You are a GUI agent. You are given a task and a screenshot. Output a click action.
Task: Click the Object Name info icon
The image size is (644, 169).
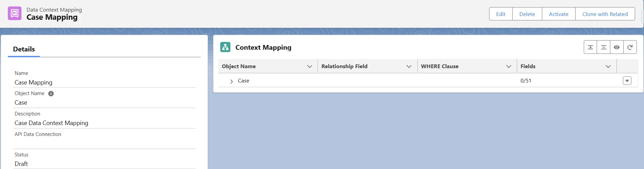click(51, 94)
